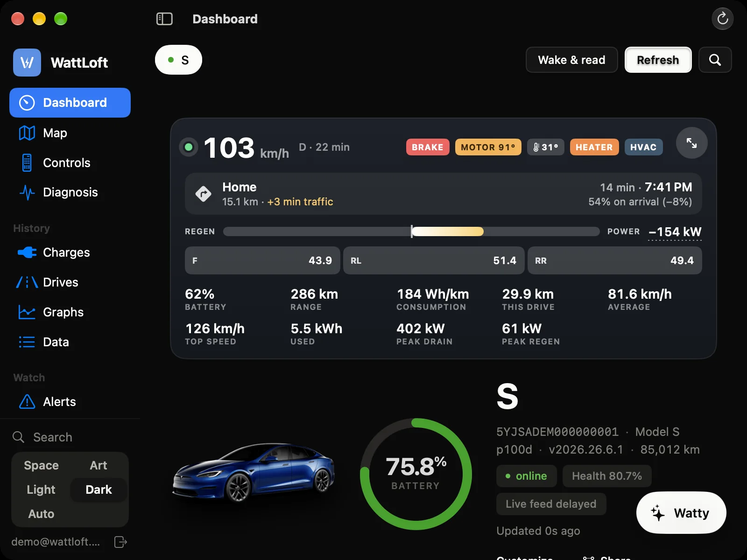Click the HEATER badge
747x560 pixels.
[x=594, y=147]
